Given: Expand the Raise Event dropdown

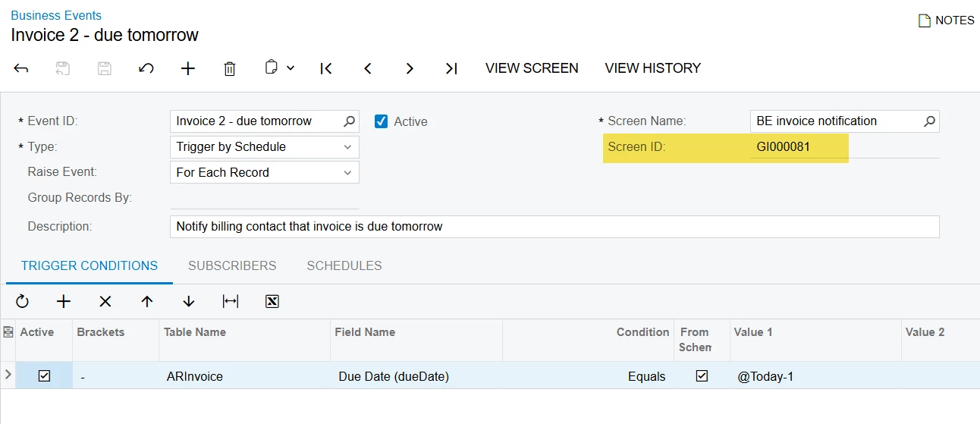Looking at the screenshot, I should (x=264, y=172).
